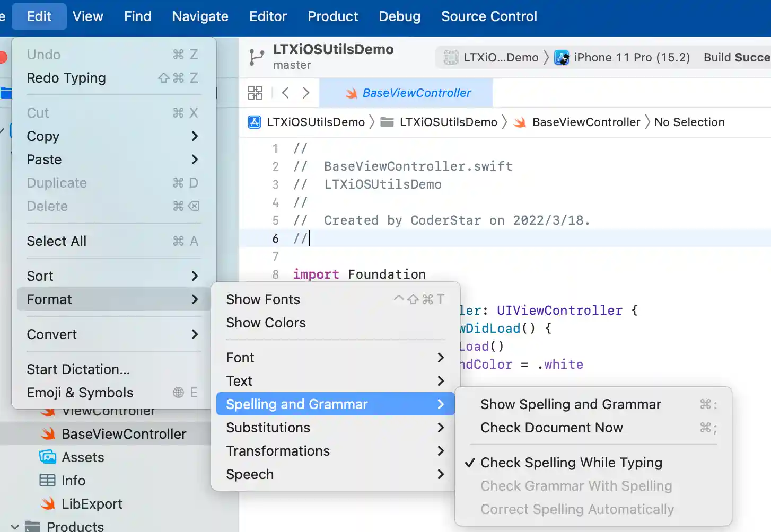This screenshot has height=532, width=771.
Task: Open the Info plist file
Action: point(73,481)
